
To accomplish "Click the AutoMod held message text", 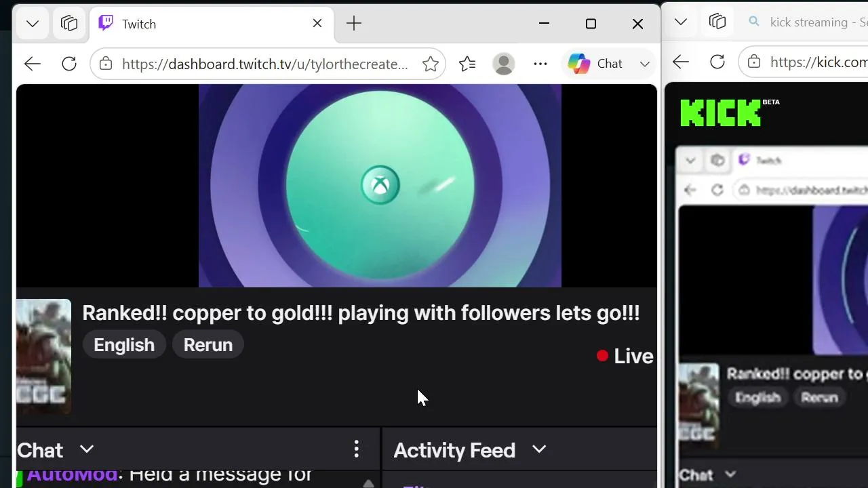I will [170, 475].
